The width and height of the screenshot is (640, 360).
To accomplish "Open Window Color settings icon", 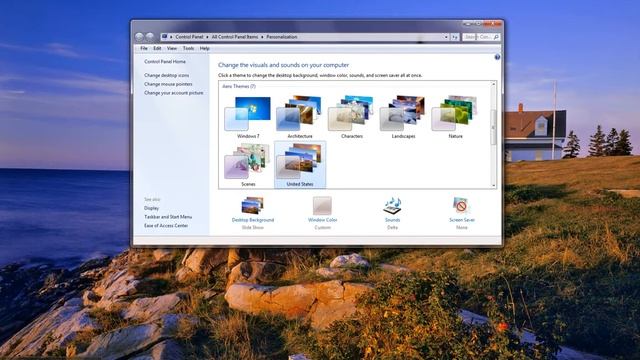I will click(322, 206).
